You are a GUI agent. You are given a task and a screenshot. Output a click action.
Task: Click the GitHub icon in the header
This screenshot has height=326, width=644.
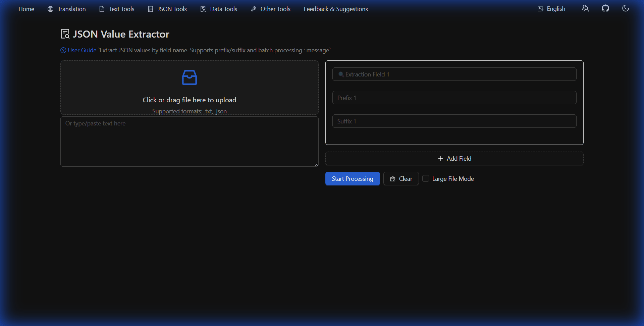[605, 8]
